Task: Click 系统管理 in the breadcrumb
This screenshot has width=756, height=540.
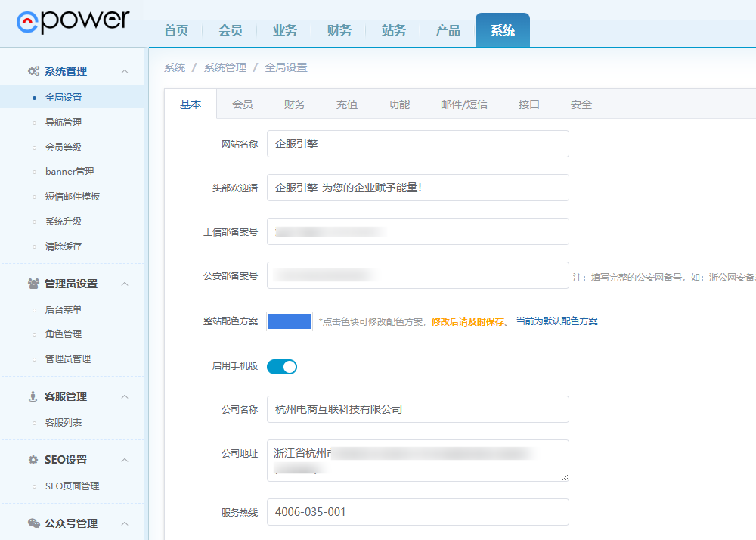Action: coord(225,67)
